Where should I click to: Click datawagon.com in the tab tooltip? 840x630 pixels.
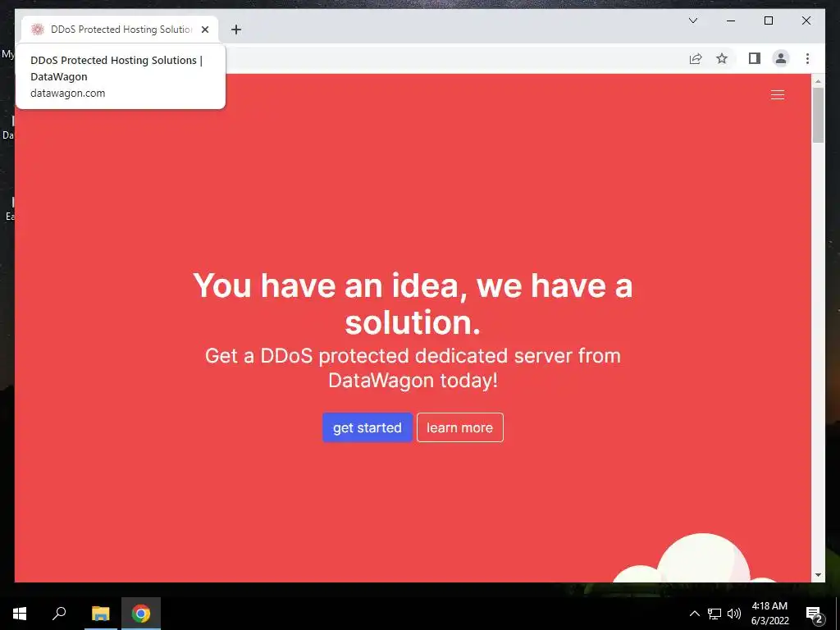(67, 93)
